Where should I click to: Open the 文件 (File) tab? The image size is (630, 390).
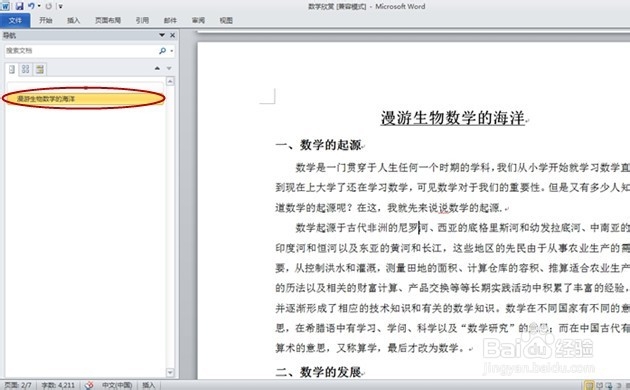click(15, 20)
